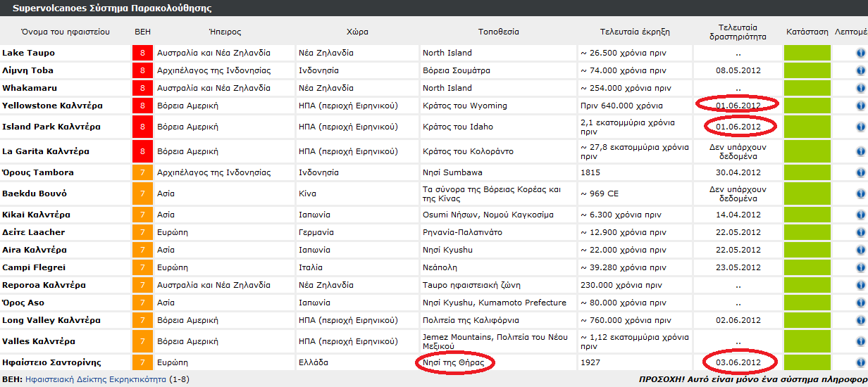This screenshot has width=868, height=387.
Task: Click the circled date 03.06.2012 for Santorini
Action: click(738, 362)
